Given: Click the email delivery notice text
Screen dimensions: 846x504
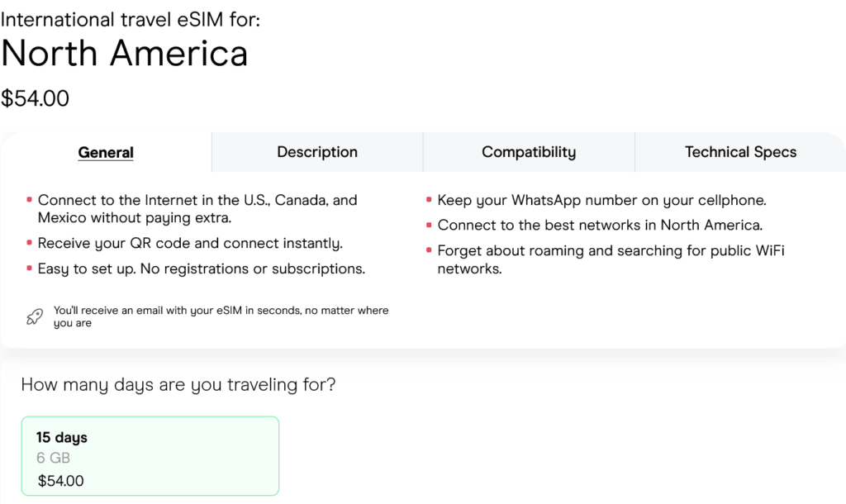Looking at the screenshot, I should coord(221,316).
